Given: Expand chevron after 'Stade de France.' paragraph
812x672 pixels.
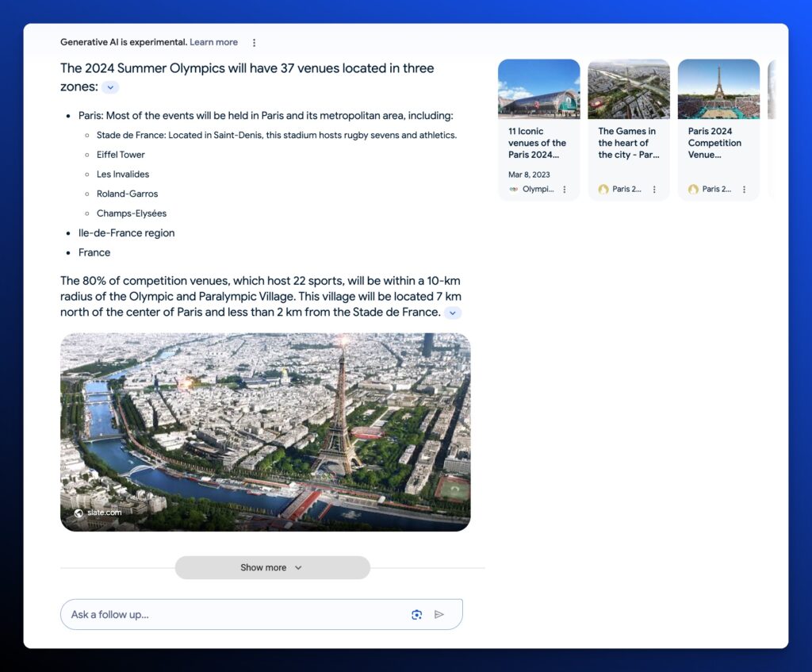Looking at the screenshot, I should coord(453,313).
